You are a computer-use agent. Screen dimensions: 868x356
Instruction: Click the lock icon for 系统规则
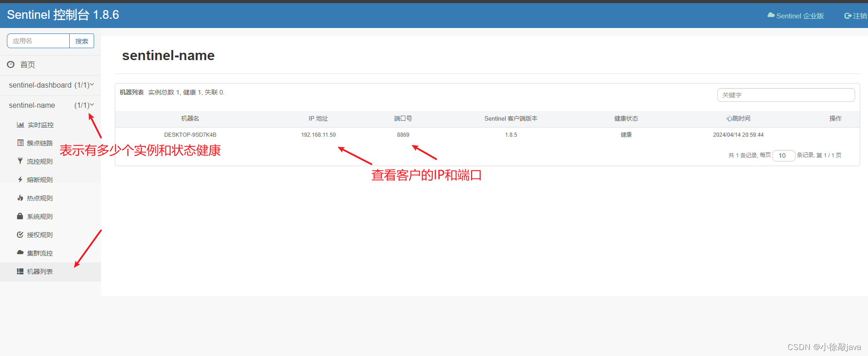20,216
